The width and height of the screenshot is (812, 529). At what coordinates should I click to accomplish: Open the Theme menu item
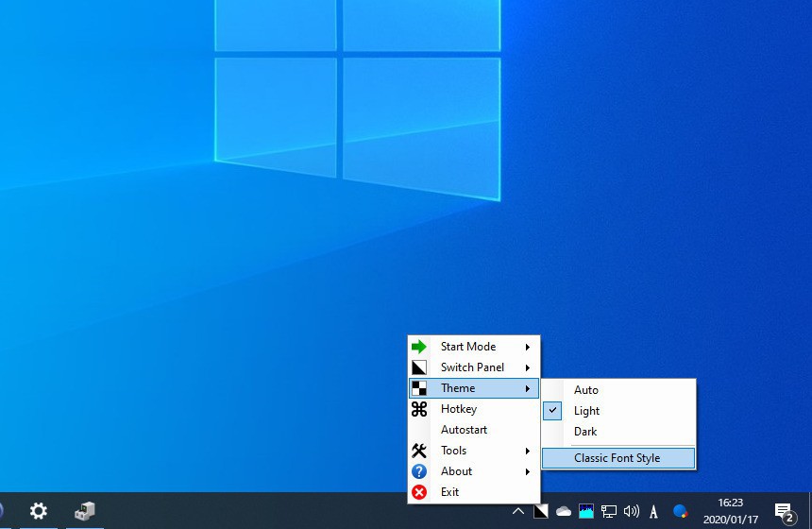pos(458,388)
